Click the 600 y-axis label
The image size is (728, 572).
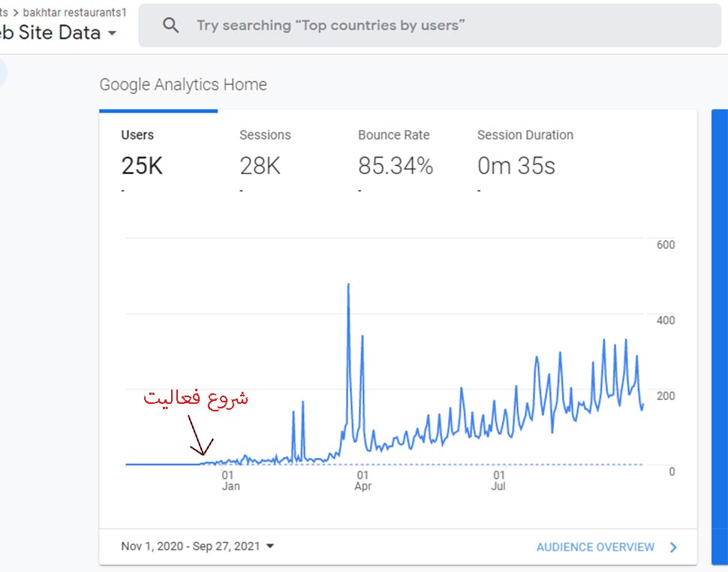(x=666, y=245)
